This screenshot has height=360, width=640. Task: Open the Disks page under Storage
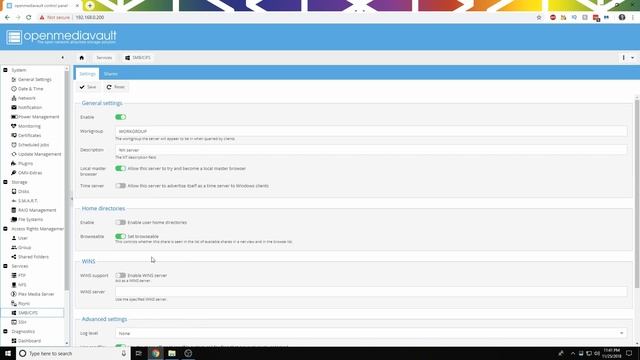pos(23,192)
